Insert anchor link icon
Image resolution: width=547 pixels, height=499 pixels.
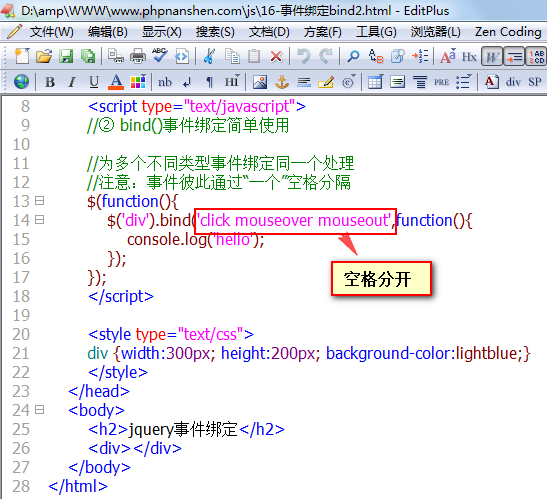(282, 82)
